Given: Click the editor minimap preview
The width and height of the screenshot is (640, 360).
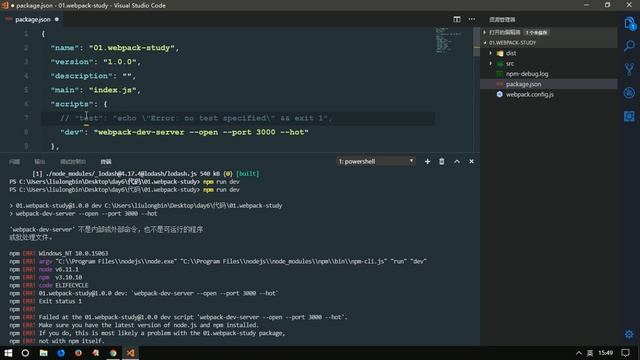Looking at the screenshot, I should coord(447,40).
